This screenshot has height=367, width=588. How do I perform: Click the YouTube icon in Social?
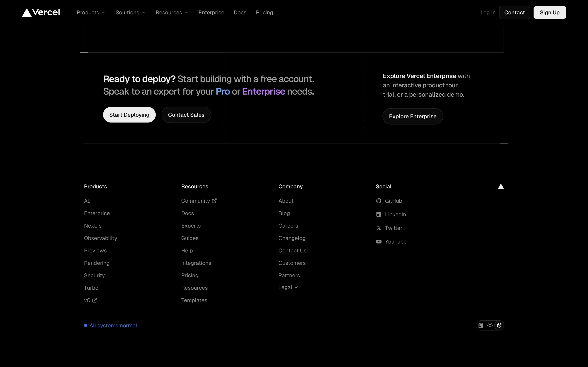(x=379, y=242)
